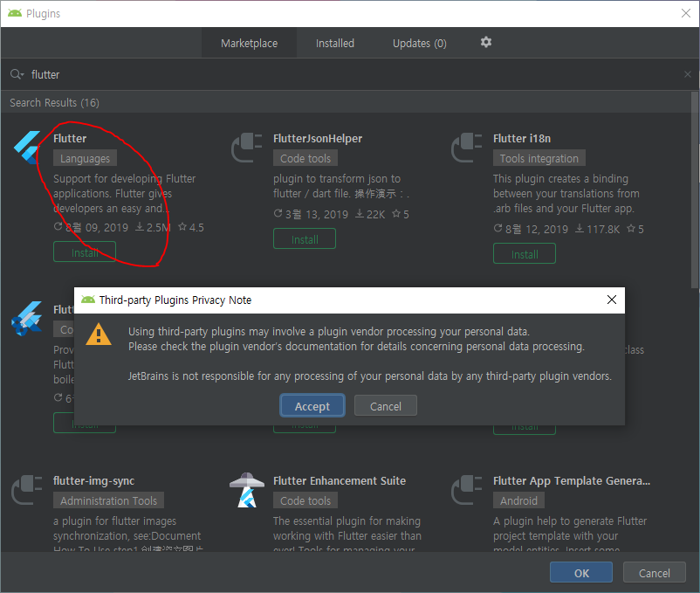
Task: Click the 117.8K downloads count of Flutter i18n
Action: (597, 229)
